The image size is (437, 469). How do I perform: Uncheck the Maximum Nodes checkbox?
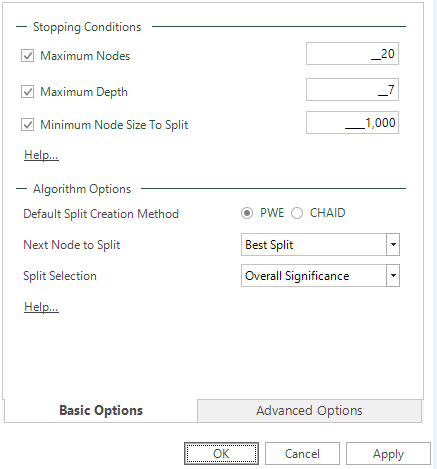tap(27, 56)
